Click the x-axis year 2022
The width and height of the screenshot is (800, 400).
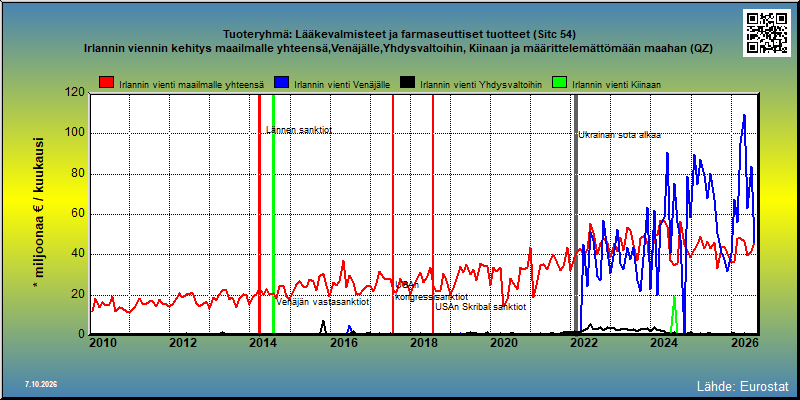[x=584, y=342]
